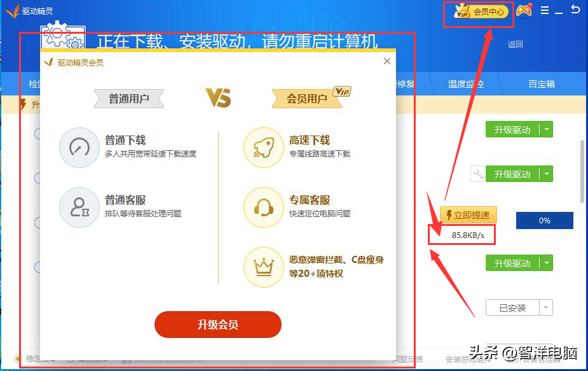Viewport: 588px width, 371px height.
Task: Expand the 已安装 dropdown arrow
Action: 546,307
